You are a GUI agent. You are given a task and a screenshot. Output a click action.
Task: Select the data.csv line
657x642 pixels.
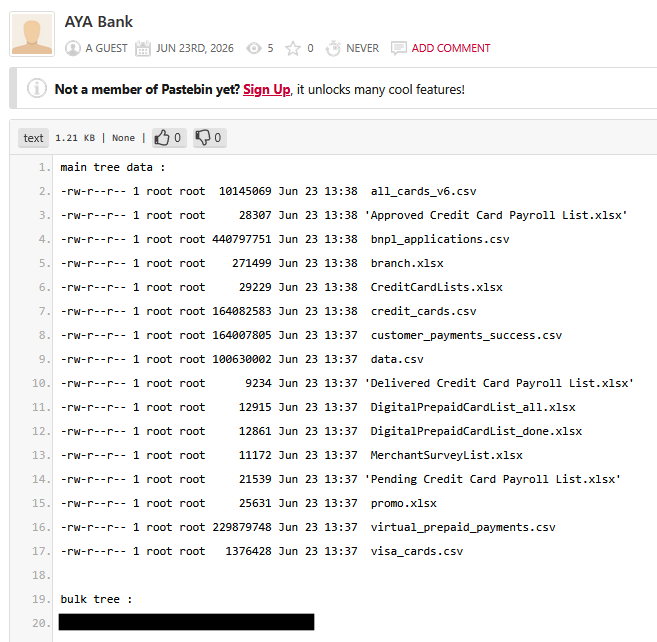(x=242, y=359)
